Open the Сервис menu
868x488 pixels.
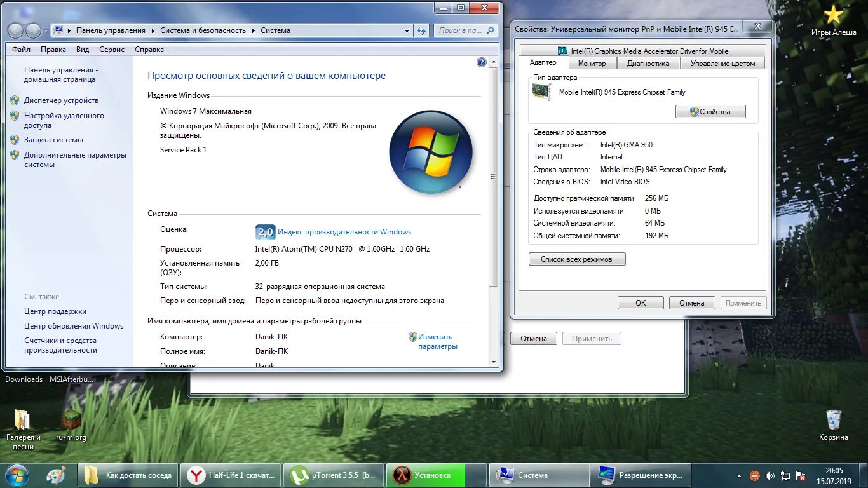(112, 50)
